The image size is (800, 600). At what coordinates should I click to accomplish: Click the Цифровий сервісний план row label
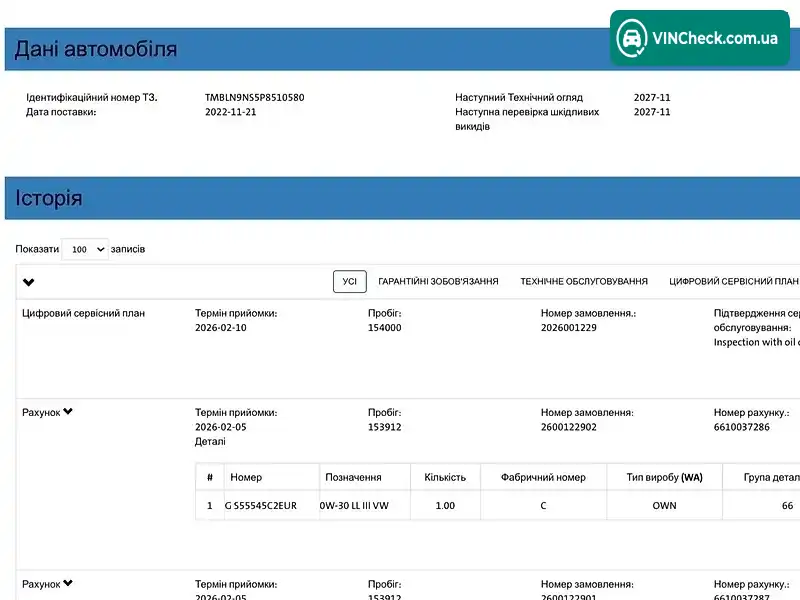[83, 313]
